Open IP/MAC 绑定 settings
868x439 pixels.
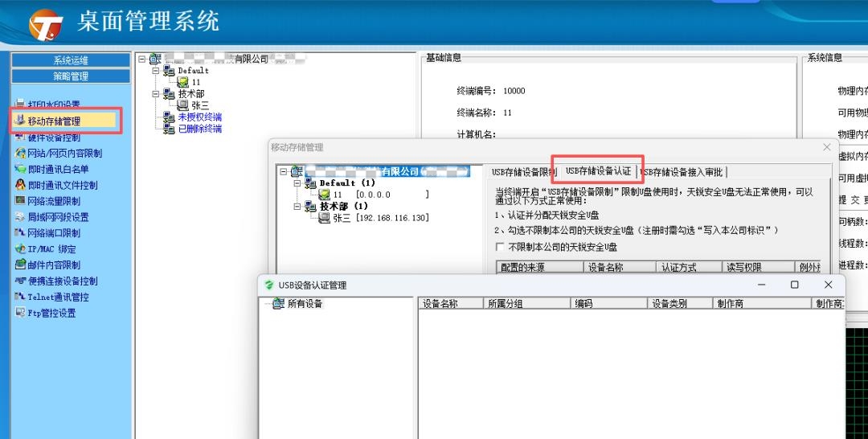click(x=51, y=249)
